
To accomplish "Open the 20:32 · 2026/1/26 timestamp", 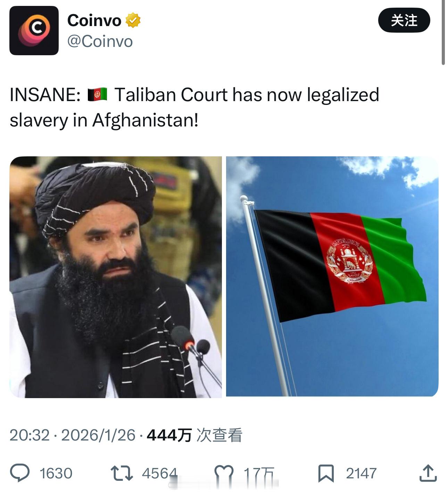I will (72, 435).
